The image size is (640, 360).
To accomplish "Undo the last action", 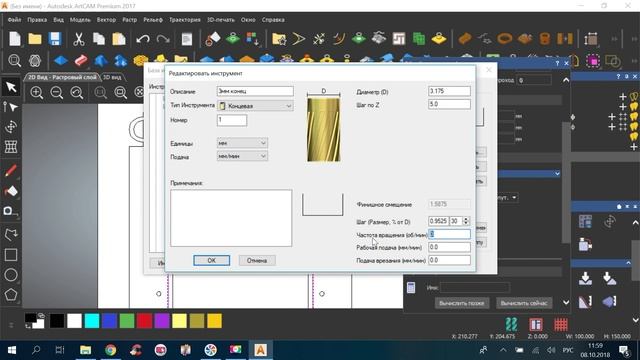I will pyautogui.click(x=143, y=39).
